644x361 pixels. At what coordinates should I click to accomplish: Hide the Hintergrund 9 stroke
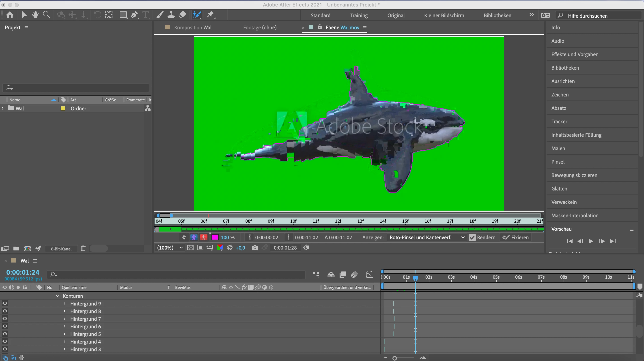5,303
